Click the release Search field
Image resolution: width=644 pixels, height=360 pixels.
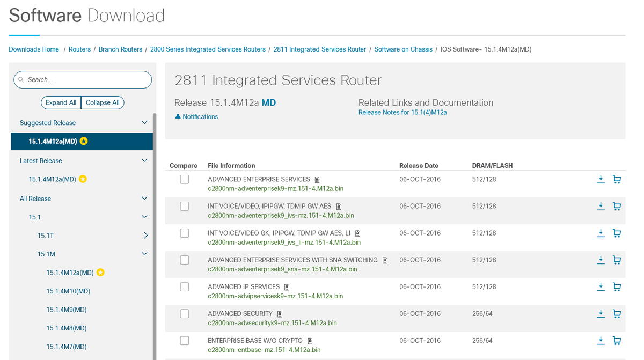point(86,79)
